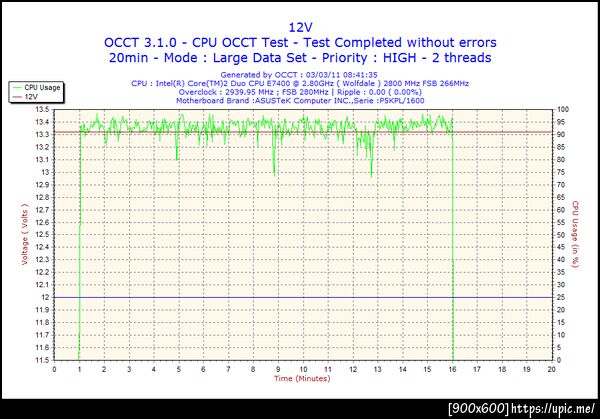Click the "12.5" voltage axis tick label
This screenshot has height=419, width=600.
42,235
